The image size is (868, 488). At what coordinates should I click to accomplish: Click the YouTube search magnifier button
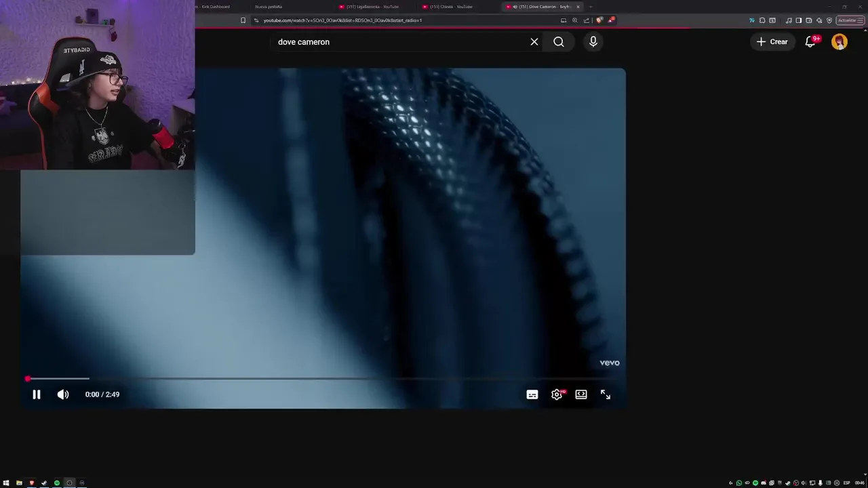click(559, 42)
